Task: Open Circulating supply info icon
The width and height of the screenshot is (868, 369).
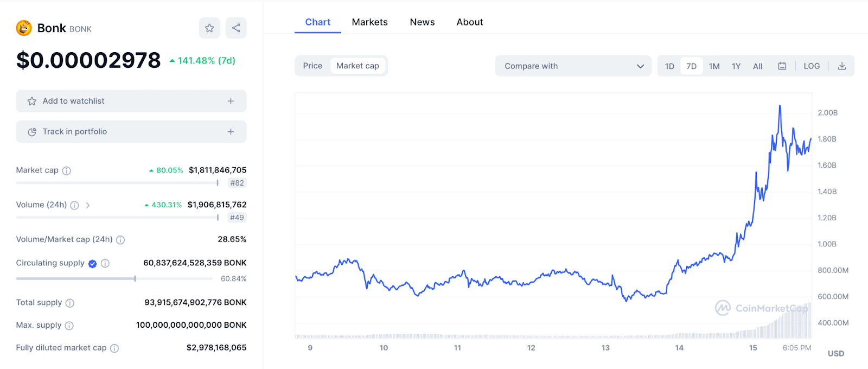Action: coord(105,263)
